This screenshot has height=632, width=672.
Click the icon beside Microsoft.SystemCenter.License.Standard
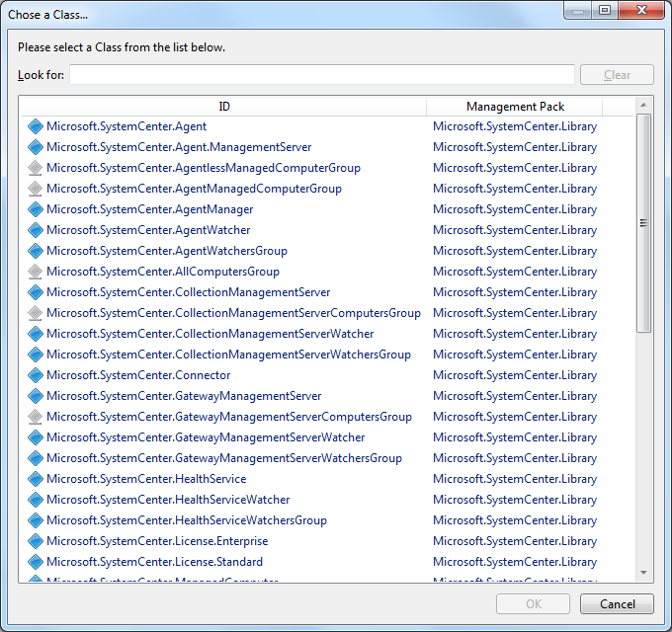point(36,562)
